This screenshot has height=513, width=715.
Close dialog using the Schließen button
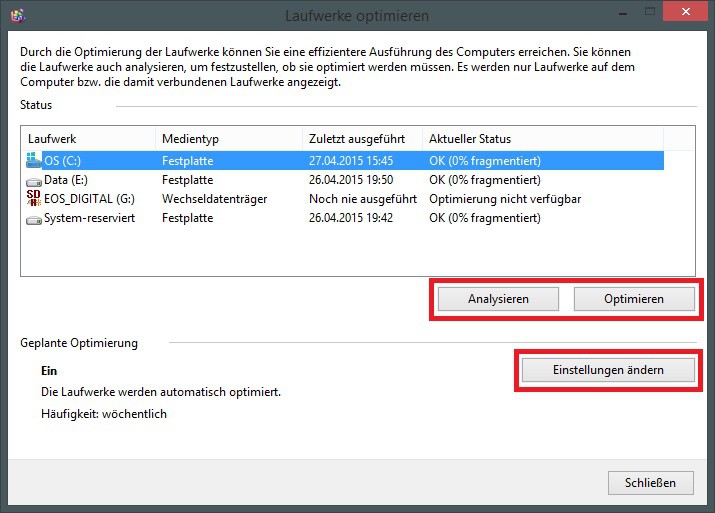(650, 482)
